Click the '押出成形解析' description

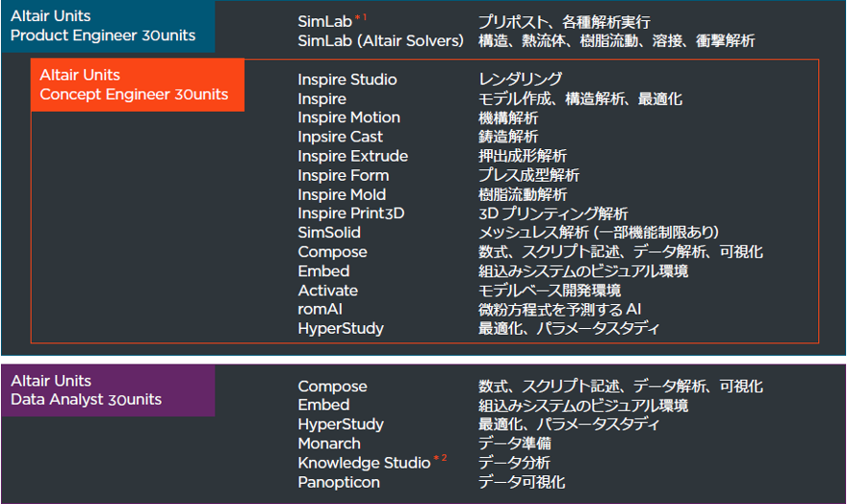(523, 156)
